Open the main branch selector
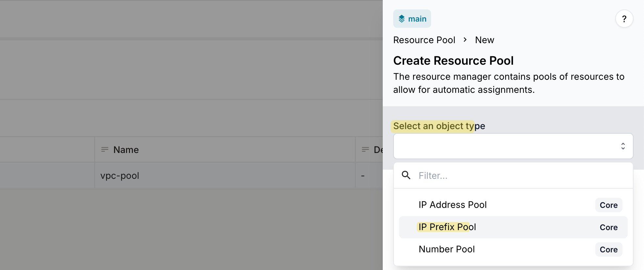The width and height of the screenshot is (644, 270). 412,19
